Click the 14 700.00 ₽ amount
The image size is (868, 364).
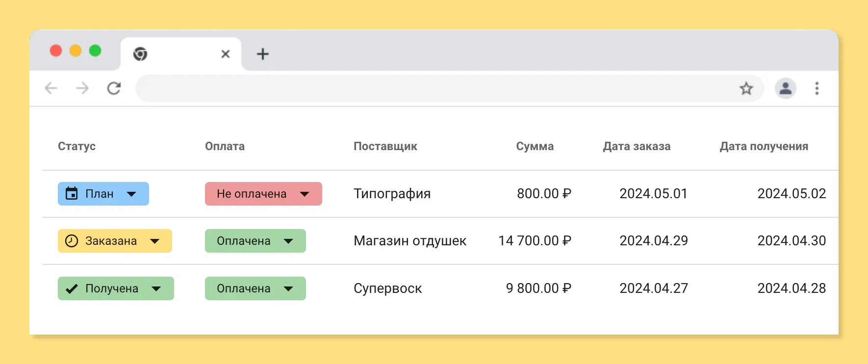[535, 241]
